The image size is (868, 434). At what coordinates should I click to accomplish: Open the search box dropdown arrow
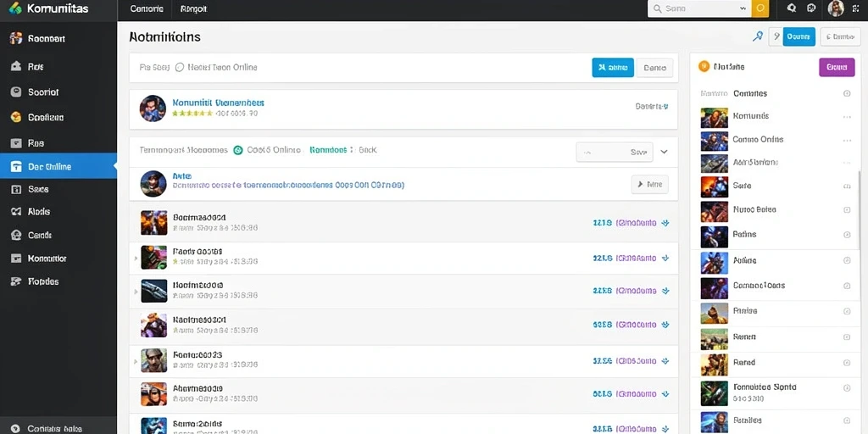(743, 8)
